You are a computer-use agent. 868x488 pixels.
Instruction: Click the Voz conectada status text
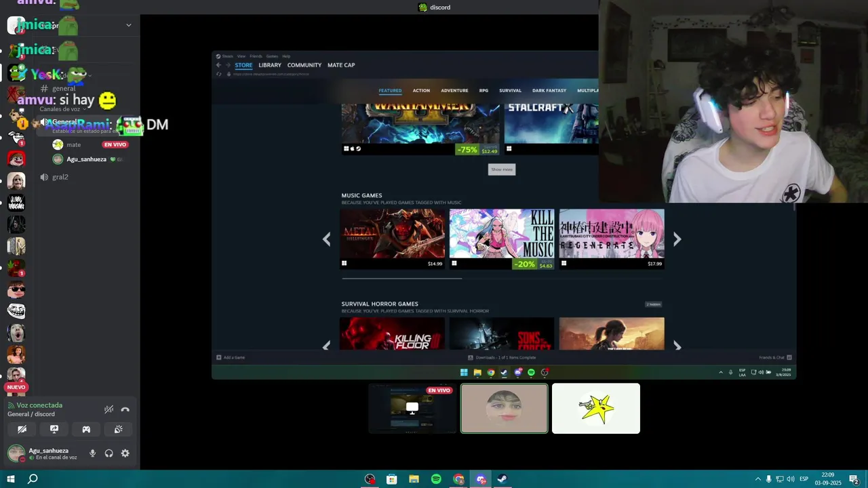click(39, 405)
